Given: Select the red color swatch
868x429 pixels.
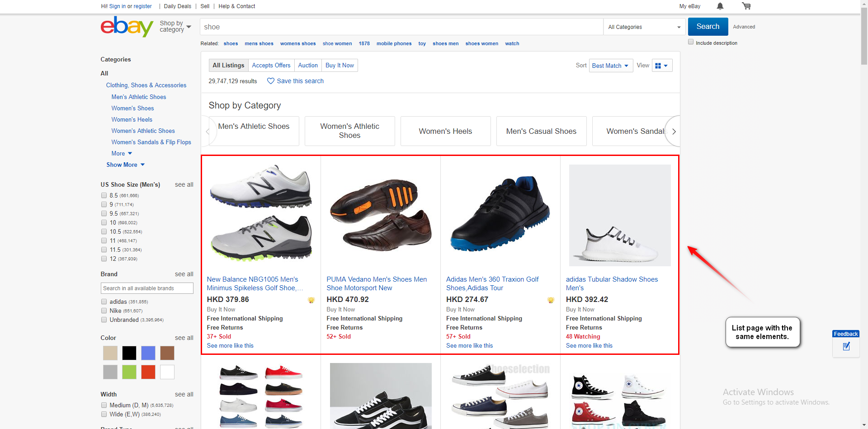Looking at the screenshot, I should pos(148,372).
